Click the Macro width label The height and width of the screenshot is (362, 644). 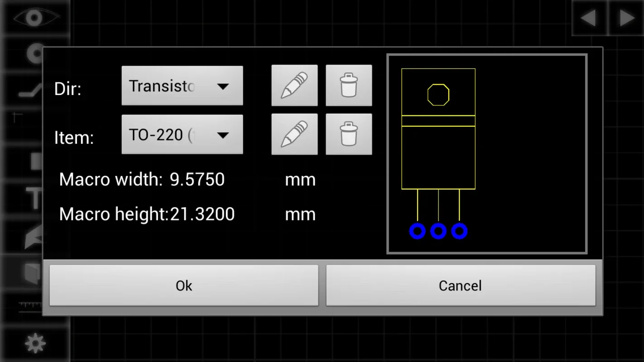pos(111,180)
